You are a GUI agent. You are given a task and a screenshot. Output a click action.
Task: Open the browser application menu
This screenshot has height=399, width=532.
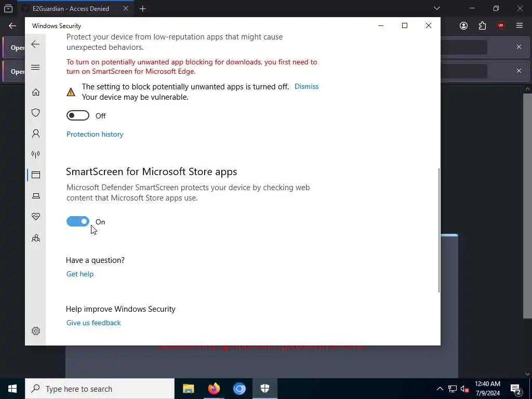(519, 26)
